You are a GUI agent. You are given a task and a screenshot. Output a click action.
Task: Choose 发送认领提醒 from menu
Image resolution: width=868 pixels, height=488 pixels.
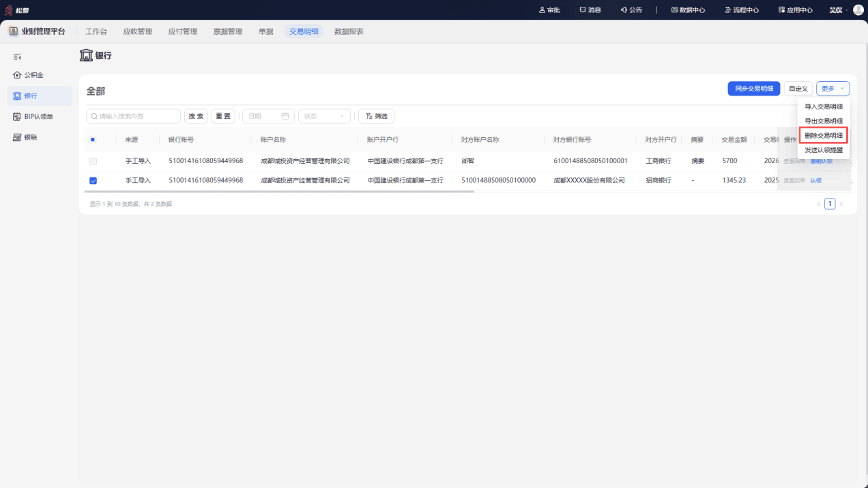(x=824, y=150)
